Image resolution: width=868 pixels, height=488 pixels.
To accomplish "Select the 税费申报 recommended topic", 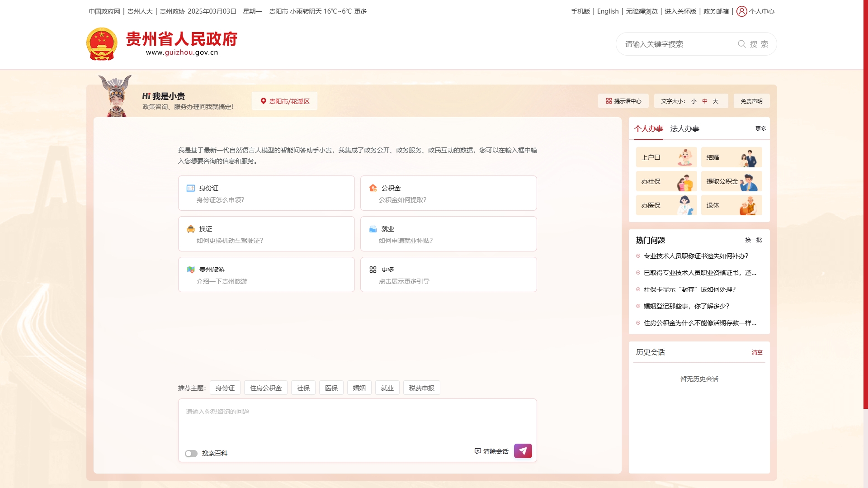I will pyautogui.click(x=421, y=388).
